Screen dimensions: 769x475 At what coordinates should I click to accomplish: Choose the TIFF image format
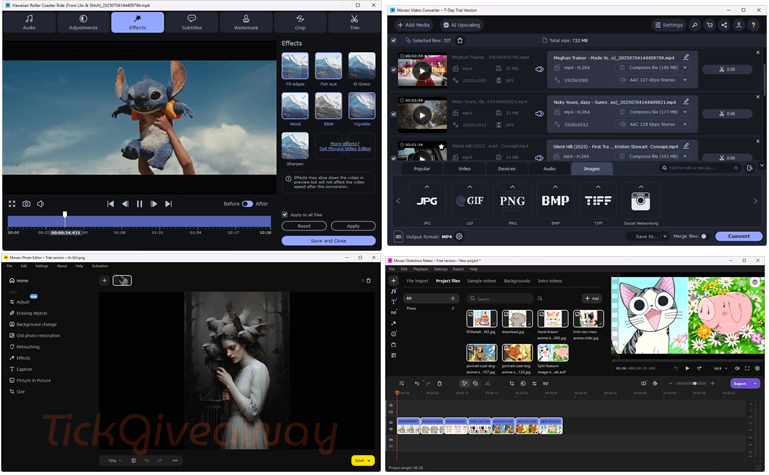tap(598, 201)
